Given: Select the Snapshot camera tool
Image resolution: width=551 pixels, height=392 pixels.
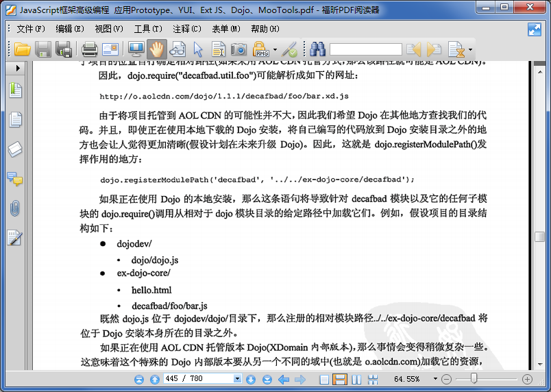Looking at the screenshot, I should pos(238,49).
